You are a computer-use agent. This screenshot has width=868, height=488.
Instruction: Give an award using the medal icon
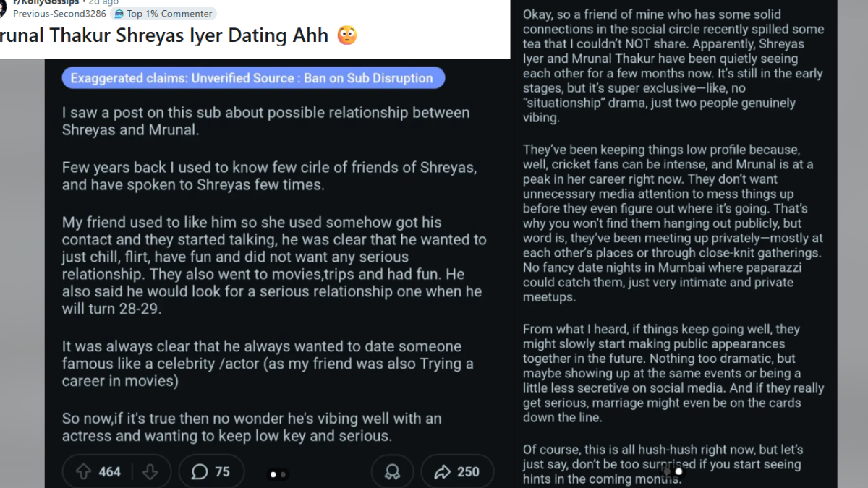pyautogui.click(x=392, y=471)
